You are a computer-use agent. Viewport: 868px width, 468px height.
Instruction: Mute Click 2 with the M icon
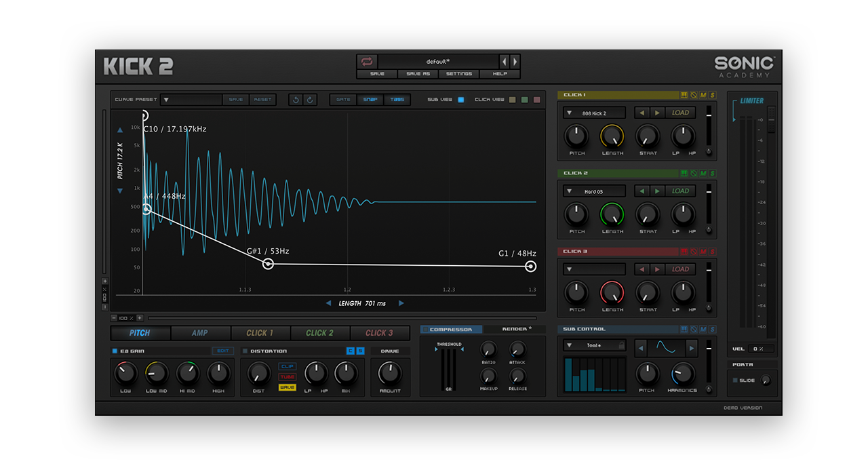(703, 174)
